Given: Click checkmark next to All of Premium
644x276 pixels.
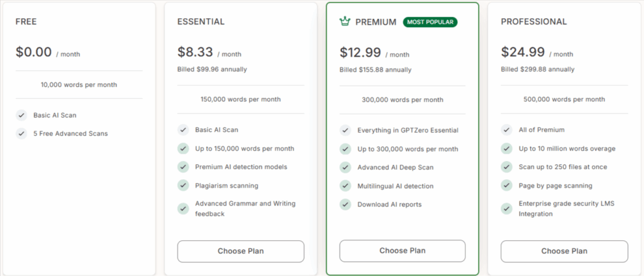Looking at the screenshot, I should 506,130.
